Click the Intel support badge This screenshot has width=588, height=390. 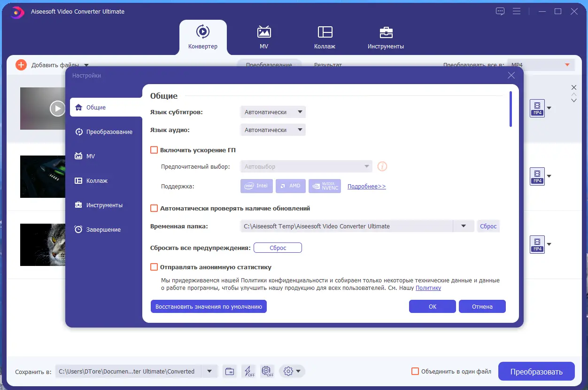tap(256, 186)
